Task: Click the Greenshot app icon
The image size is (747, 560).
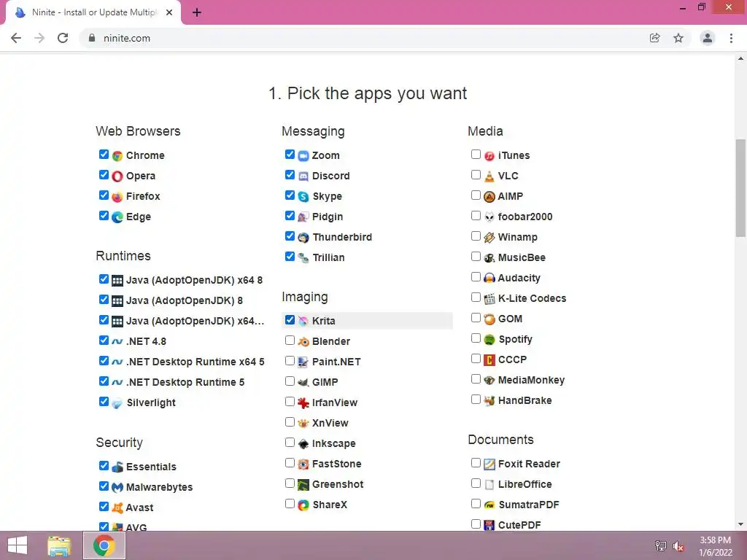Action: 303,485
